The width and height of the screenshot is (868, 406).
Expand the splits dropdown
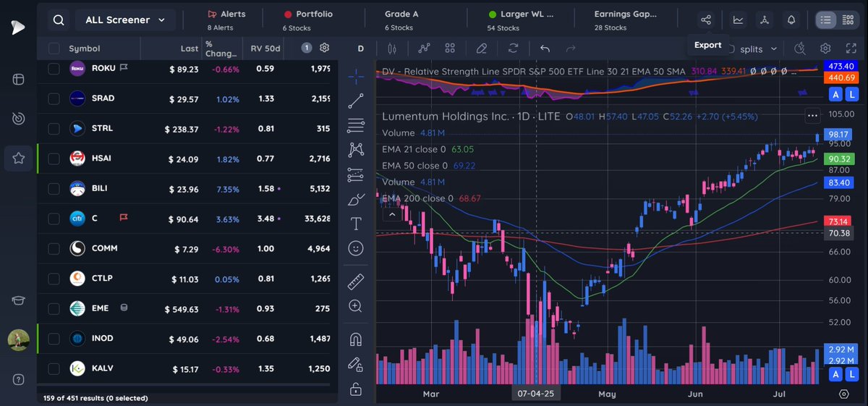coord(758,48)
